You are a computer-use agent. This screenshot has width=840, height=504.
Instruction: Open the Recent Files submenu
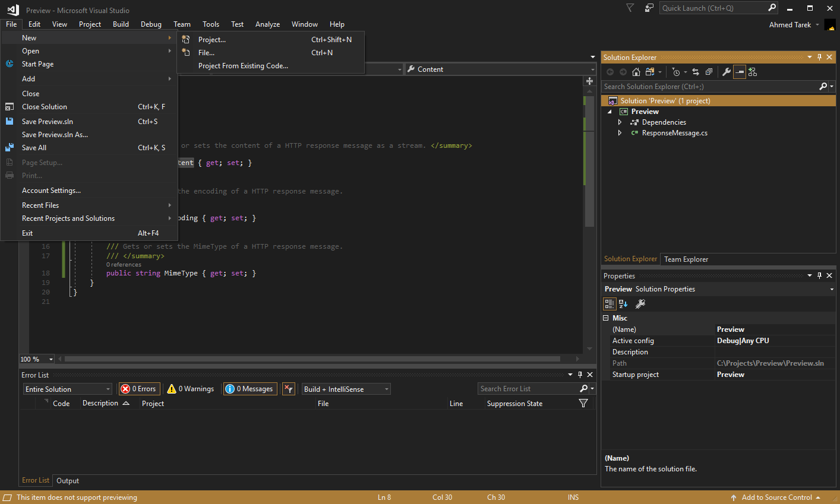[x=89, y=205]
